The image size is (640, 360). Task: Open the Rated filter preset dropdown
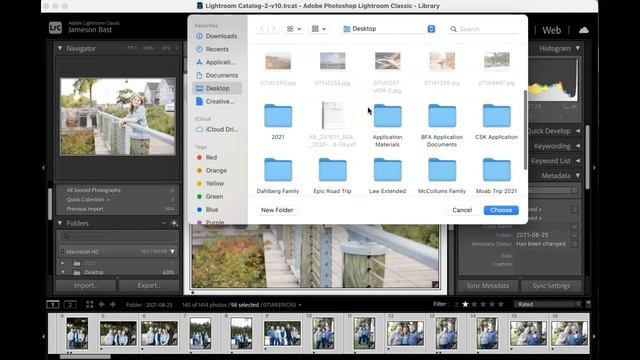point(547,304)
